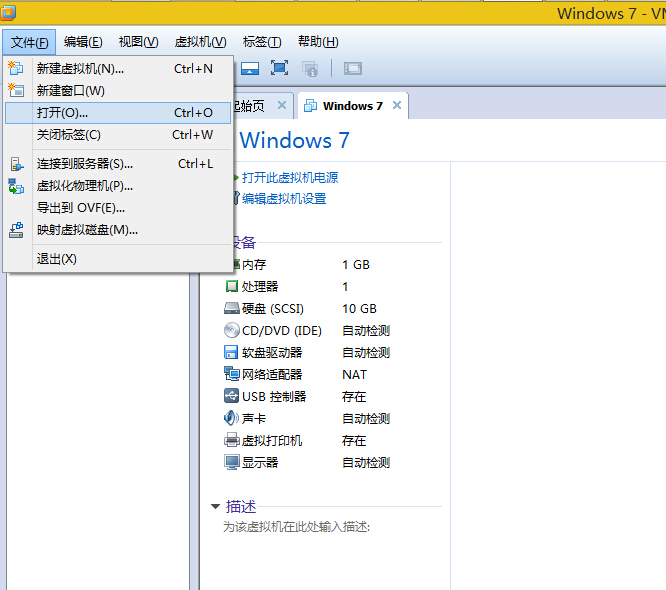Click the full screen toolbar icon
Screen dimensions: 666x590
pos(279,68)
